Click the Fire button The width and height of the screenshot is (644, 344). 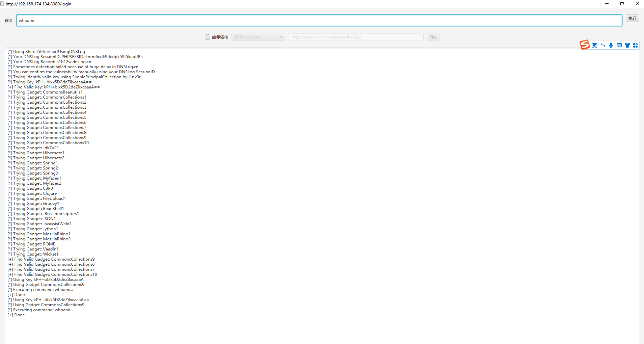coord(433,37)
